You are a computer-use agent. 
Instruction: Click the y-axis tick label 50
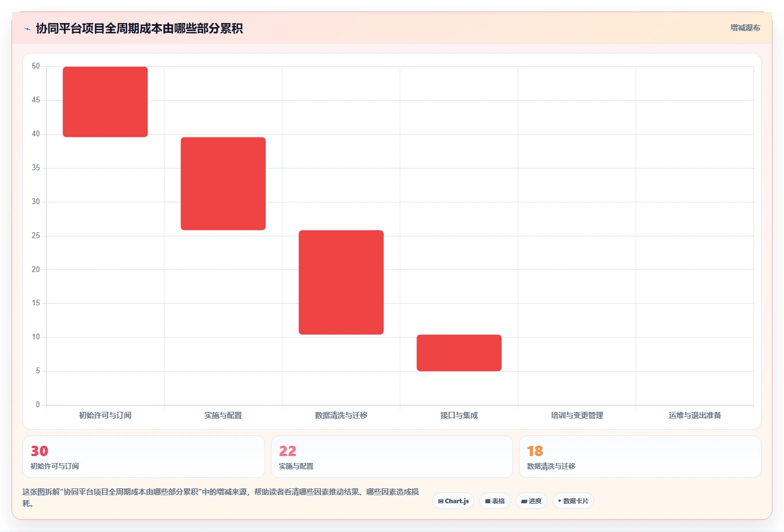tap(36, 66)
